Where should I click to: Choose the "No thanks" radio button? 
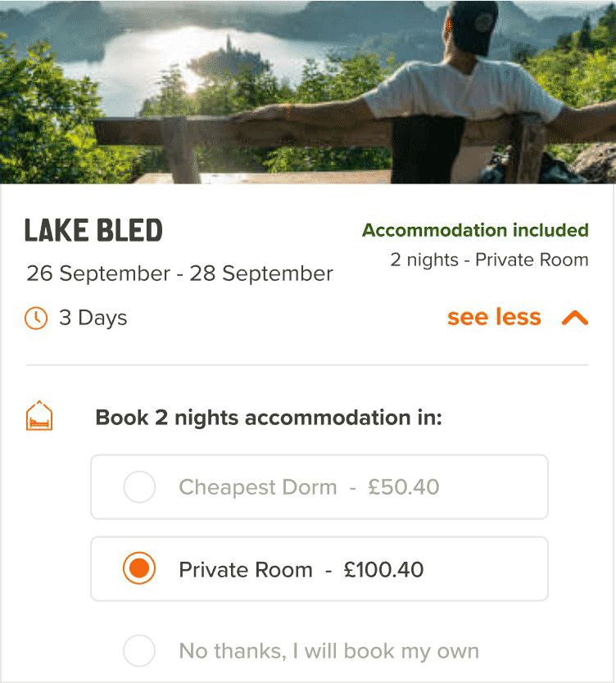139,651
